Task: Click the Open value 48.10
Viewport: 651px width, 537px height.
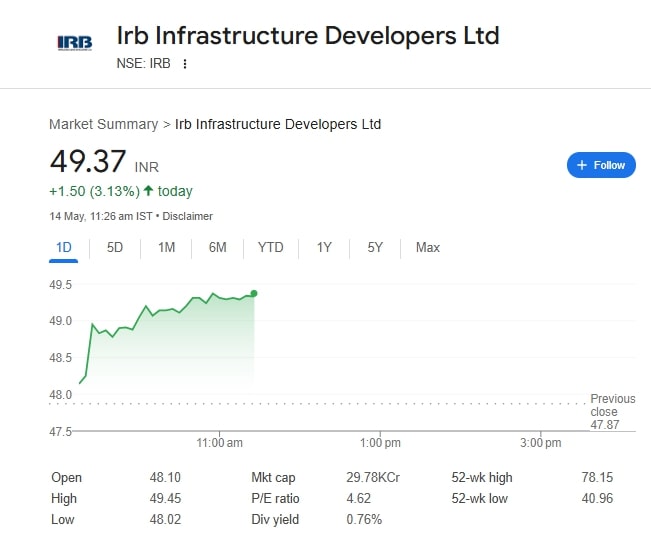Action: 165,477
